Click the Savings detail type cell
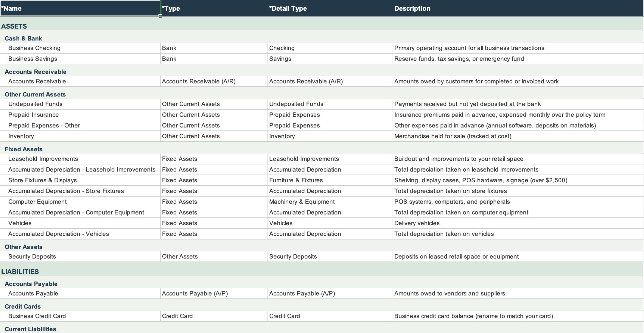The image size is (644, 333). click(330, 59)
